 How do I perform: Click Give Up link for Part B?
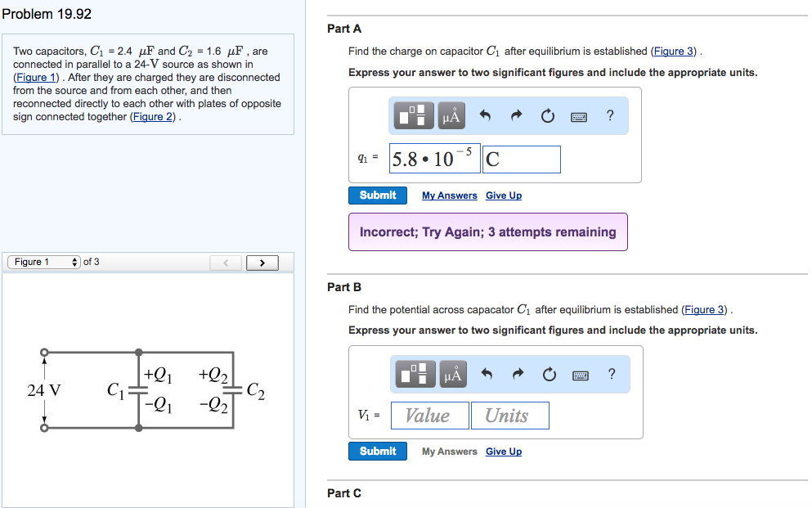[504, 452]
